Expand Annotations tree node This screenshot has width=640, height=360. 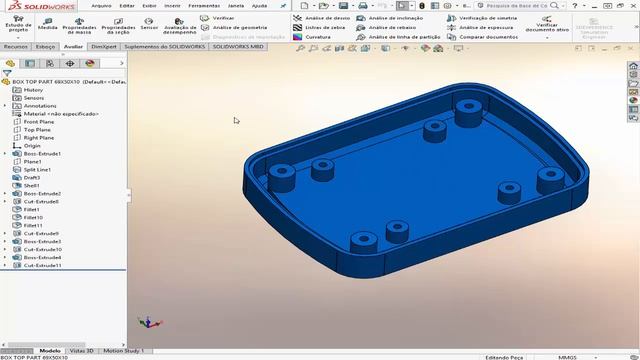[5, 106]
